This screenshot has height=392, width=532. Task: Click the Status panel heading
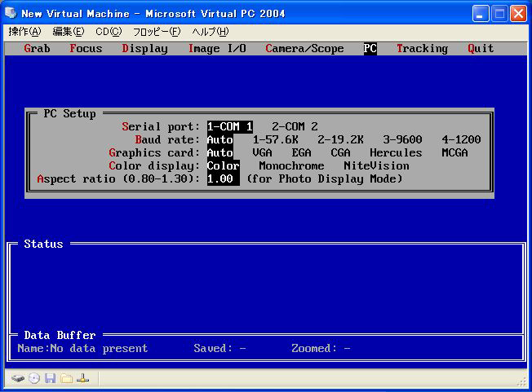coord(43,244)
